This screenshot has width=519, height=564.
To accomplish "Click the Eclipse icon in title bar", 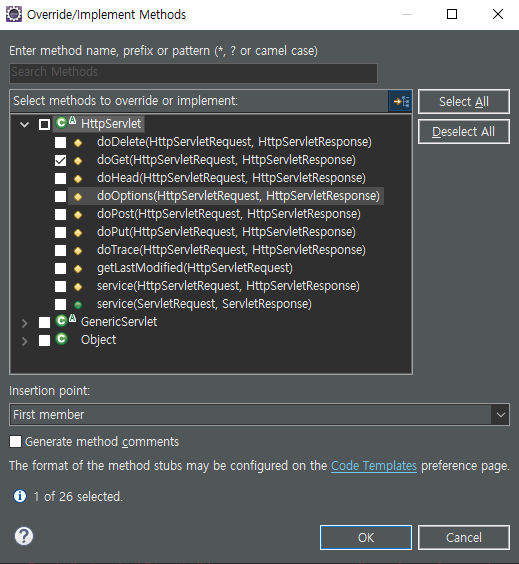I will tap(14, 14).
